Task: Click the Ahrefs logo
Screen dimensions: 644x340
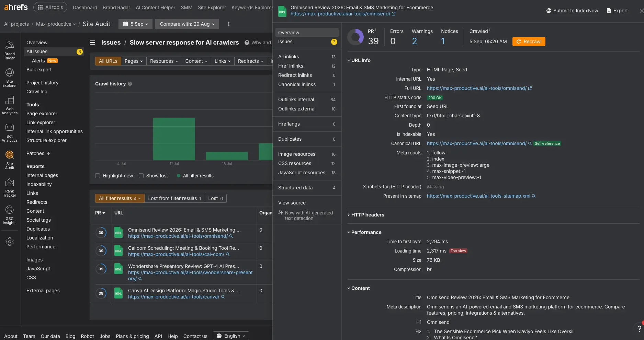Action: (x=16, y=7)
